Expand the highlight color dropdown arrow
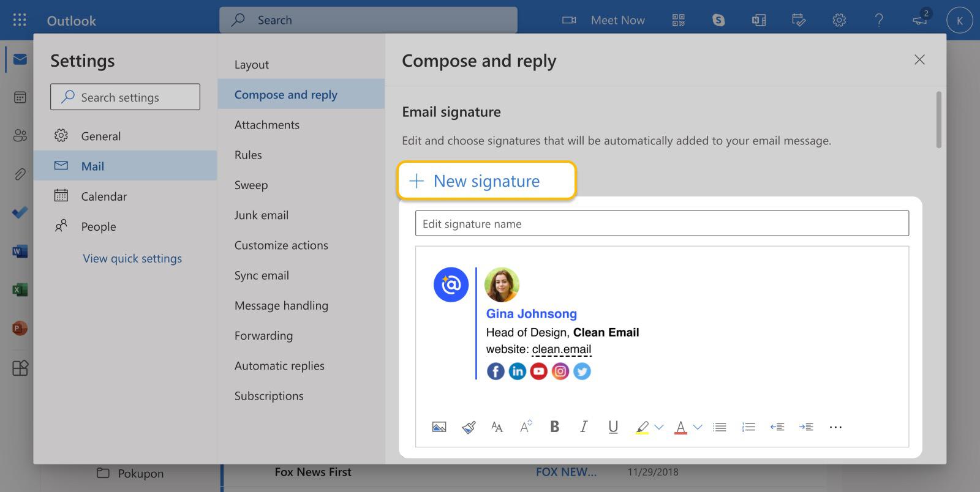Viewport: 980px width, 492px height. (659, 427)
